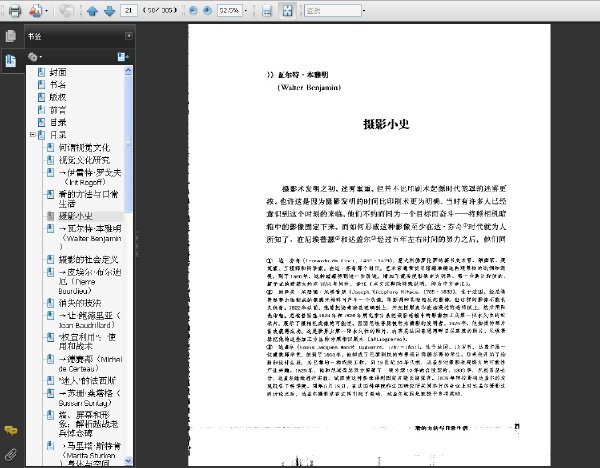This screenshot has width=600, height=468.
Task: Select the 摄影的社会定义 bookmark
Action: pyautogui.click(x=88, y=259)
